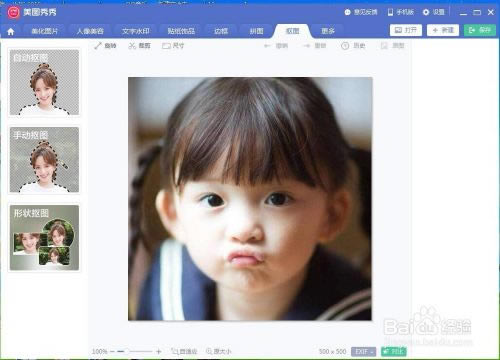
Task: Select the crop (裁剪) scissors tool
Action: click(x=132, y=46)
